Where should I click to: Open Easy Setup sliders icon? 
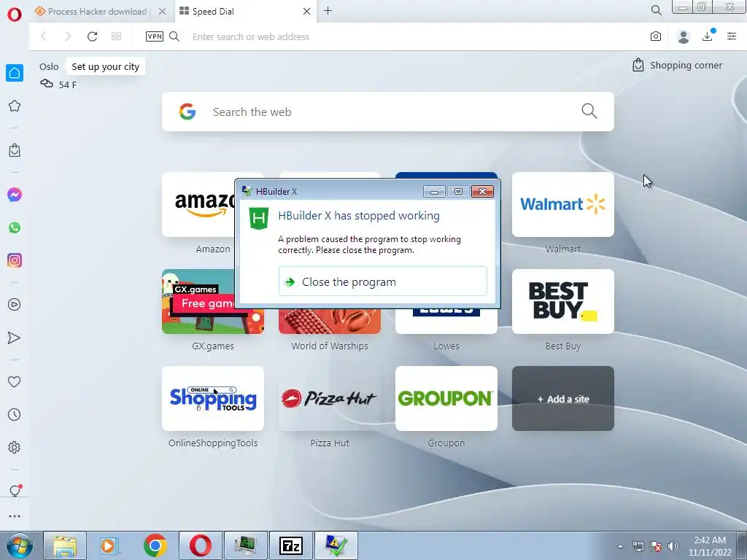coord(732,36)
